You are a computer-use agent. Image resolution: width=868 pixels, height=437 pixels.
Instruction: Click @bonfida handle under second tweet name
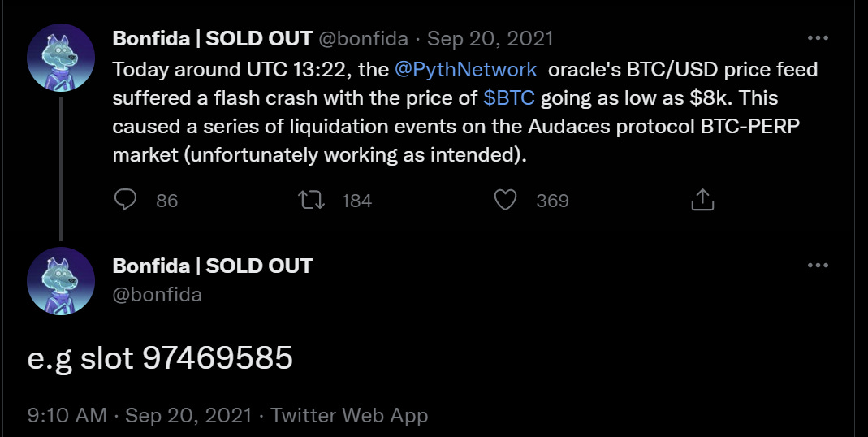click(157, 294)
